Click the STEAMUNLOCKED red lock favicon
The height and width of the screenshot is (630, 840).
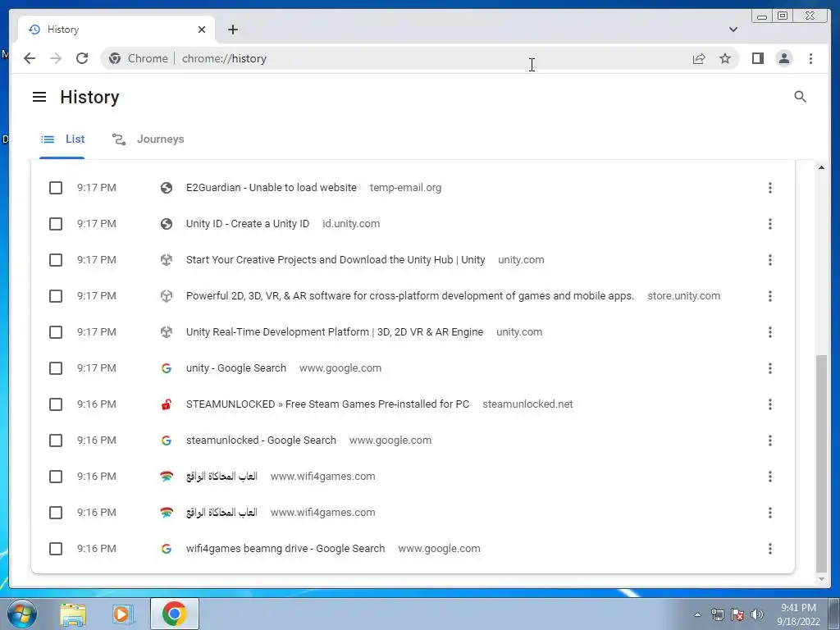166,404
